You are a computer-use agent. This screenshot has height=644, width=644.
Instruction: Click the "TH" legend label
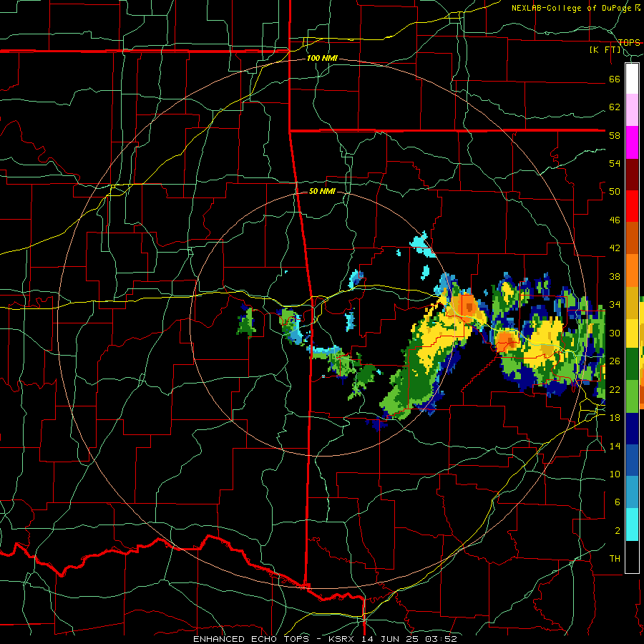point(615,559)
